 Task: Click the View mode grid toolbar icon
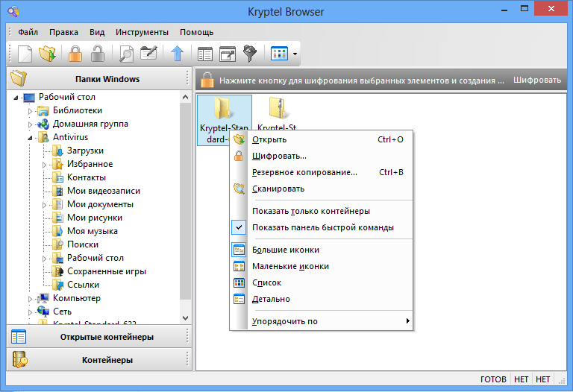coord(279,54)
